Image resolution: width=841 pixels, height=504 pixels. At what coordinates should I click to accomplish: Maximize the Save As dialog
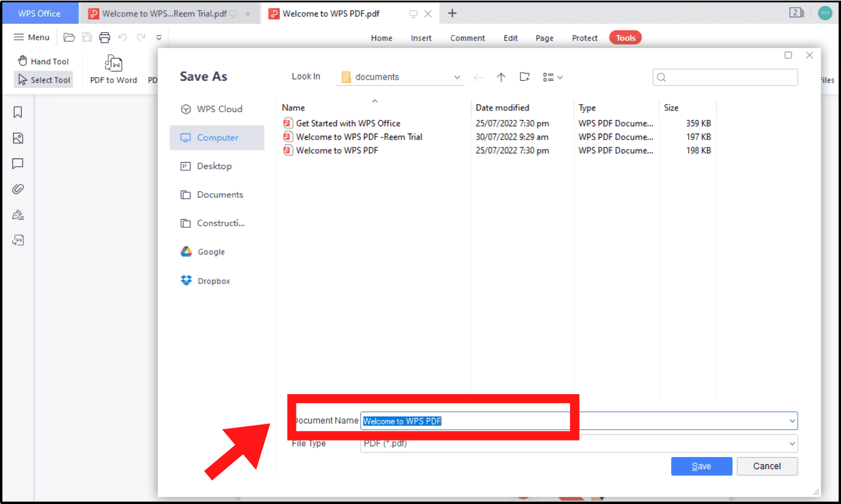788,55
